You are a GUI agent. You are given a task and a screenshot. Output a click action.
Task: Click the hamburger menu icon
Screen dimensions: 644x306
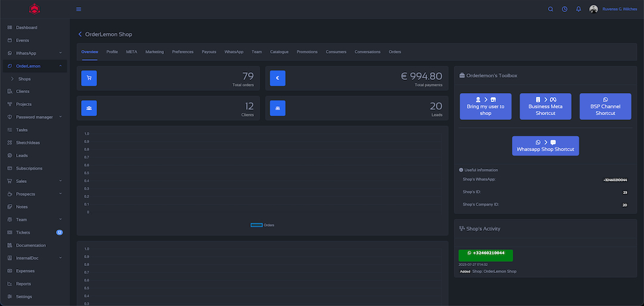(79, 9)
